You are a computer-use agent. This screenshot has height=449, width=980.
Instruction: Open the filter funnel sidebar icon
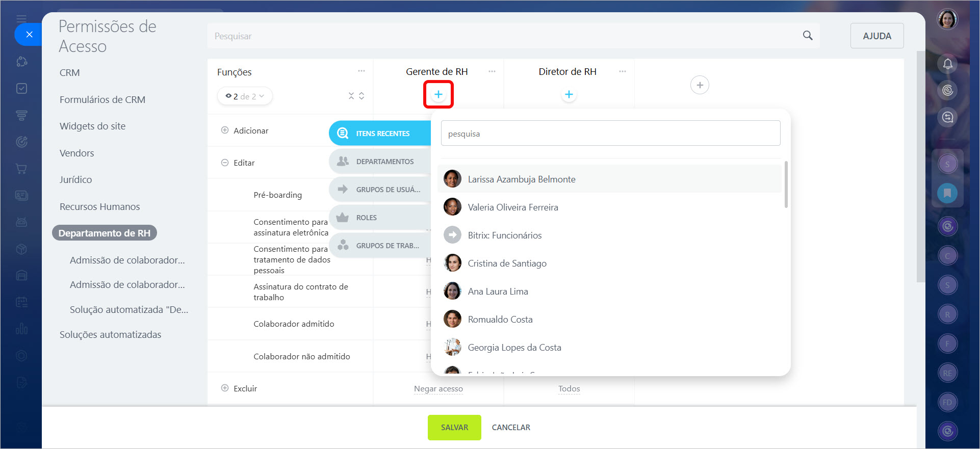click(x=21, y=115)
